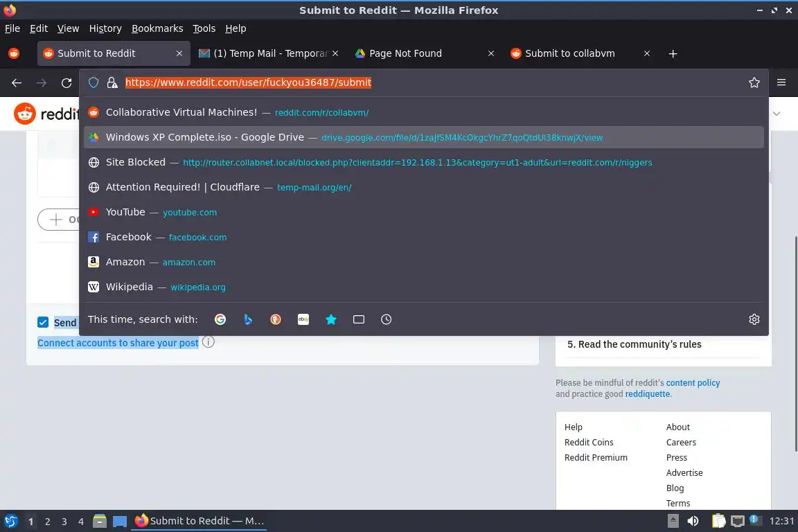The height and width of the screenshot is (532, 798).
Task: Open a new tab with plus button
Action: (673, 53)
